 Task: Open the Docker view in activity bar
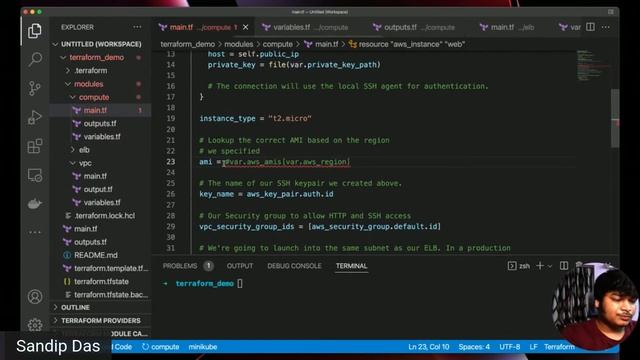(x=35, y=203)
